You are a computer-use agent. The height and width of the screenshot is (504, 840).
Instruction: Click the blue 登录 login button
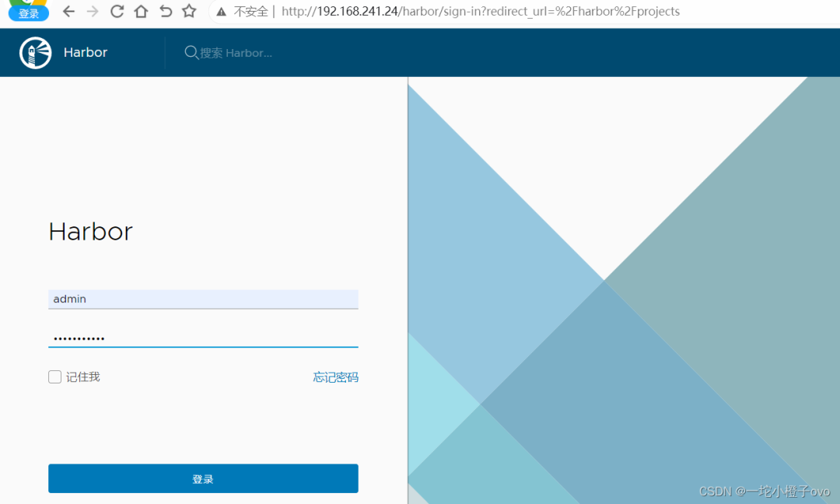click(x=203, y=478)
